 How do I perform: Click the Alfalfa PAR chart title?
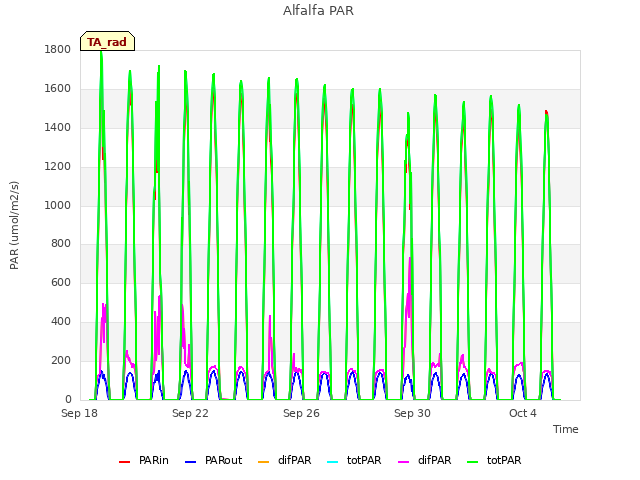318,11
